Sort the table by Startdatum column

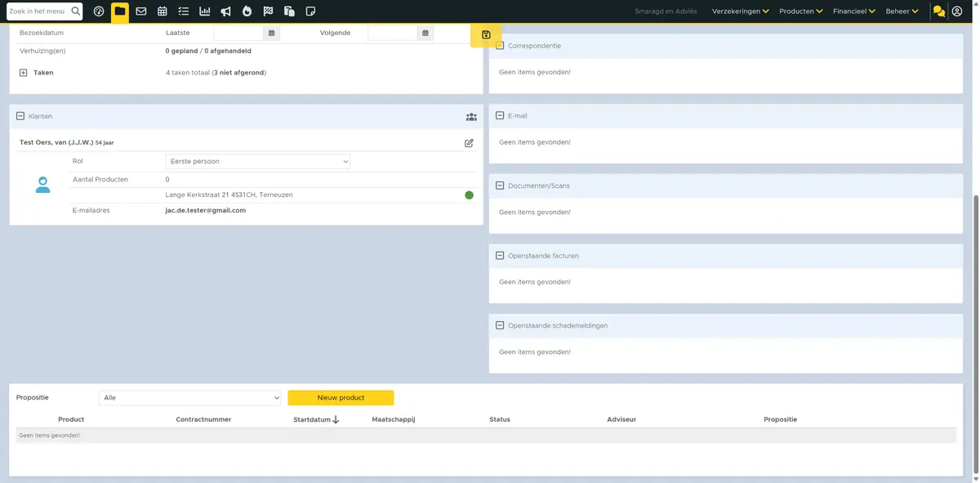click(x=316, y=419)
